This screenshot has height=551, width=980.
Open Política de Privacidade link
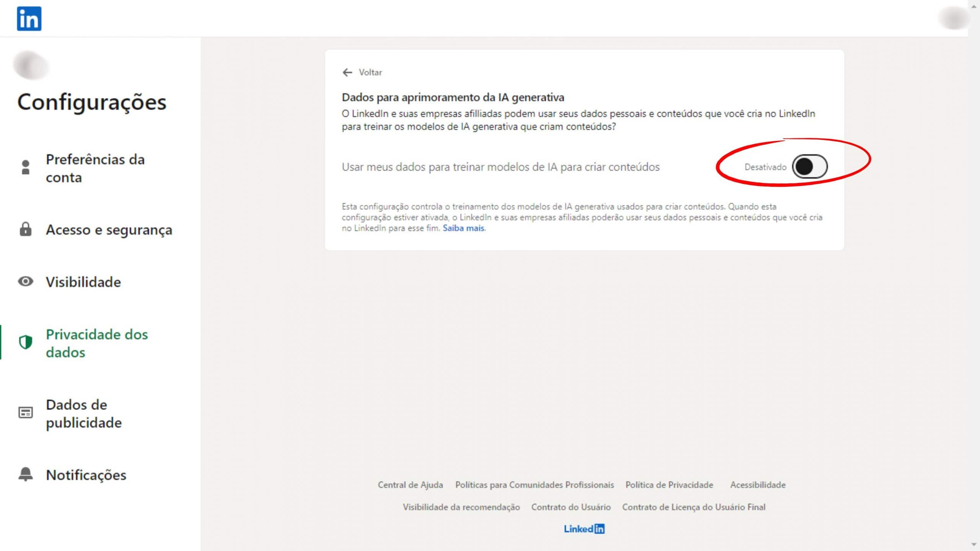click(x=669, y=485)
